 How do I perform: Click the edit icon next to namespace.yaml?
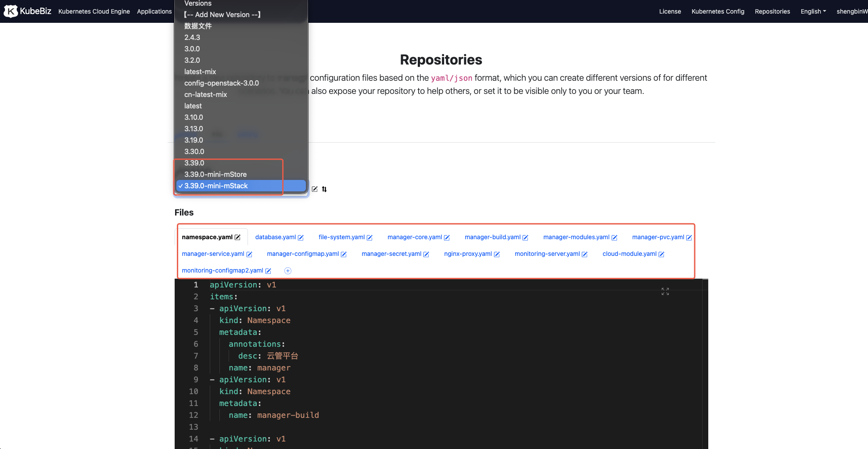237,237
